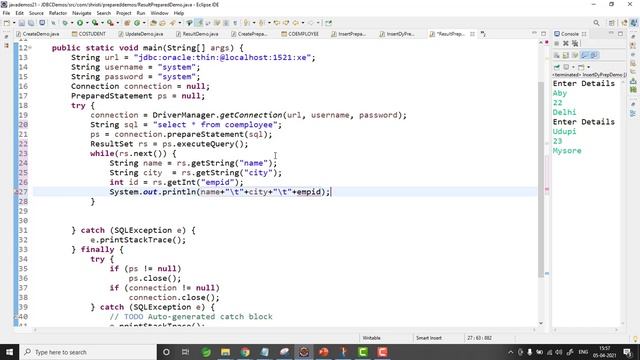Switch to the ResultDemo.java editor tab

pyautogui.click(x=197, y=34)
